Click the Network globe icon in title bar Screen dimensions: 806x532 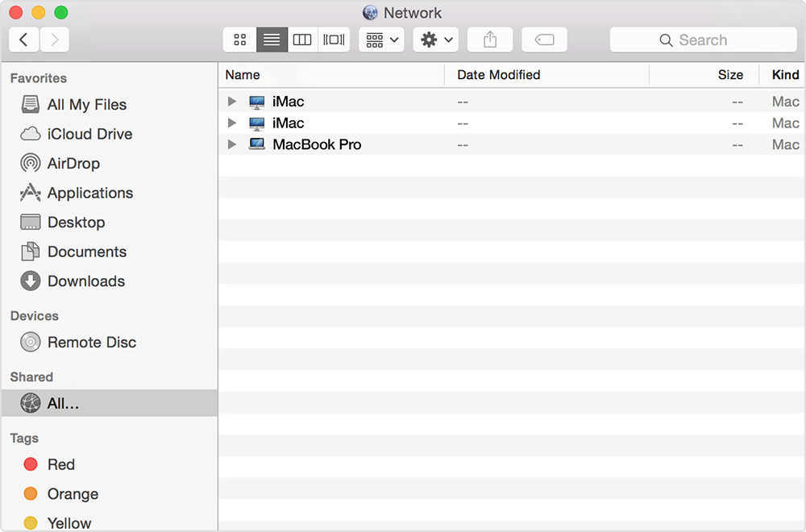[x=370, y=12]
